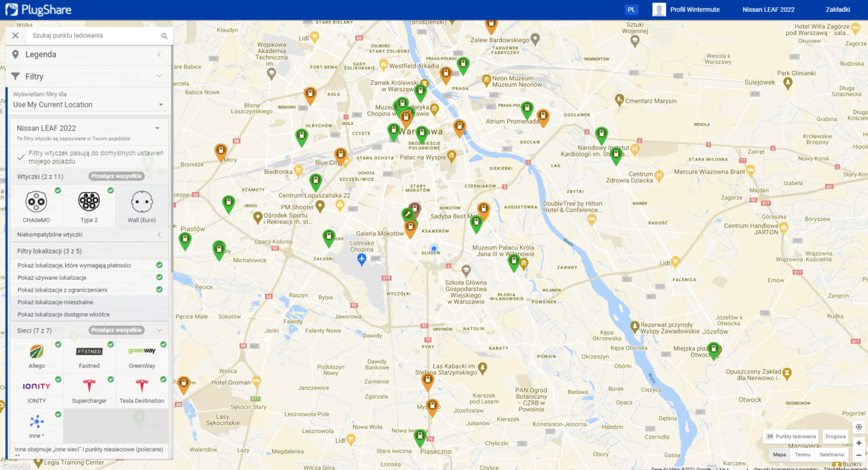Toggle locations requiring payment filter
This screenshot has height=470, width=868.
(x=89, y=265)
